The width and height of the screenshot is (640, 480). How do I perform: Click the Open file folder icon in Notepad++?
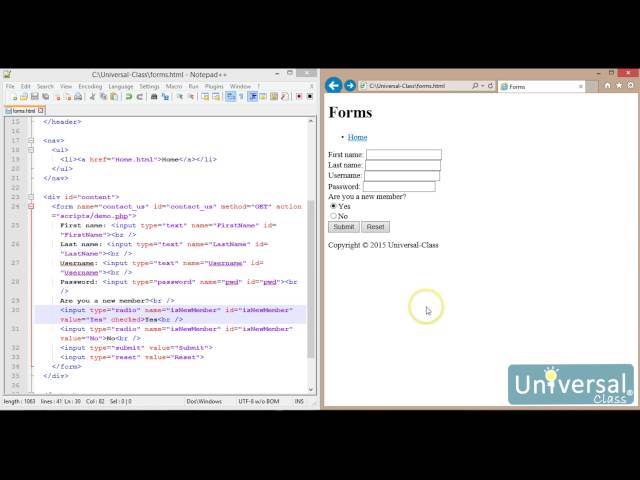click(24, 97)
